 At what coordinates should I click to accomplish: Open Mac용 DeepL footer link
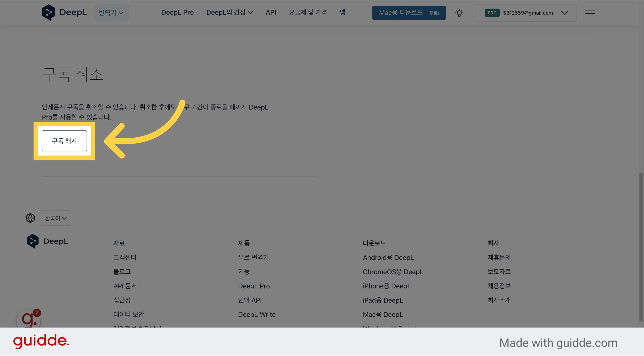(x=383, y=314)
